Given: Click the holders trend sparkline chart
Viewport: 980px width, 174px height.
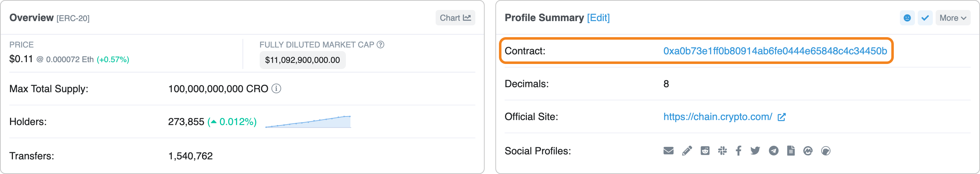Looking at the screenshot, I should [308, 122].
